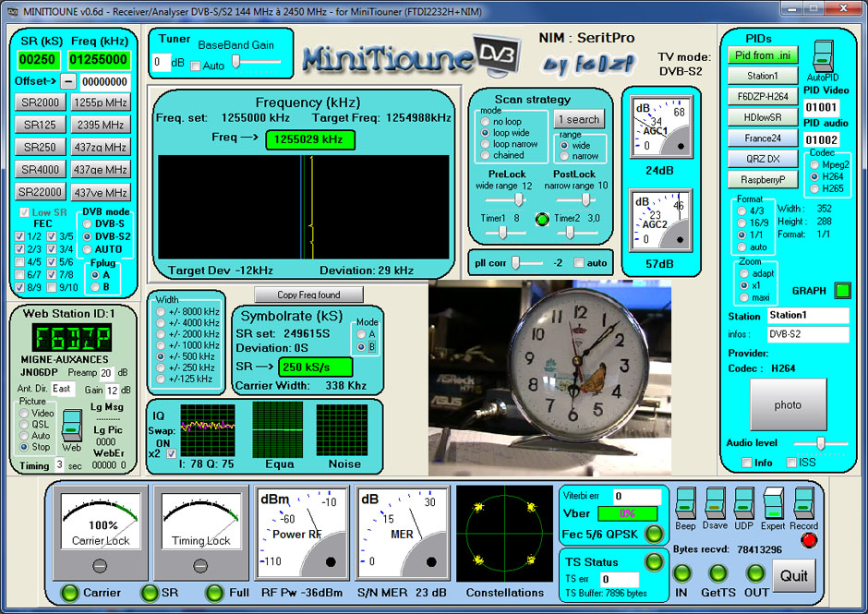Click the Carrier lock LED
The width and height of the screenshot is (868, 614).
70,593
